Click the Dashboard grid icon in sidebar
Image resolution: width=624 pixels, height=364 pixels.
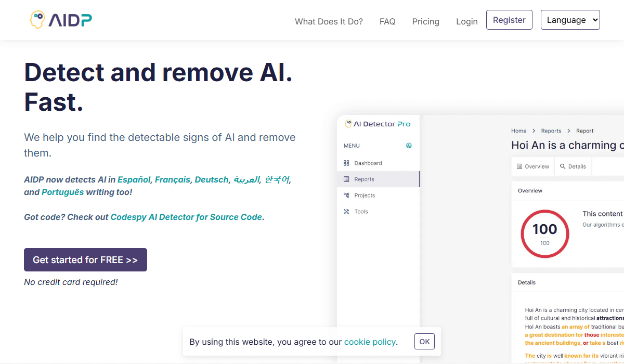point(347,163)
